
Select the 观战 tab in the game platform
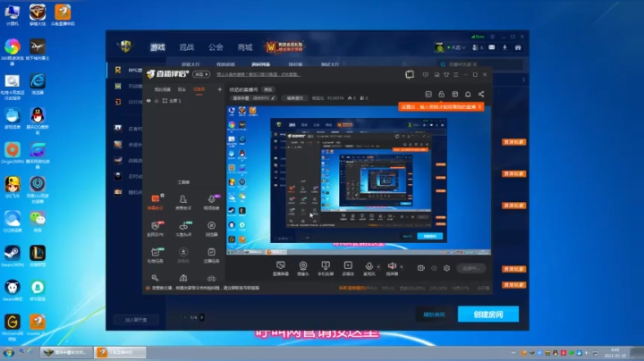[186, 47]
